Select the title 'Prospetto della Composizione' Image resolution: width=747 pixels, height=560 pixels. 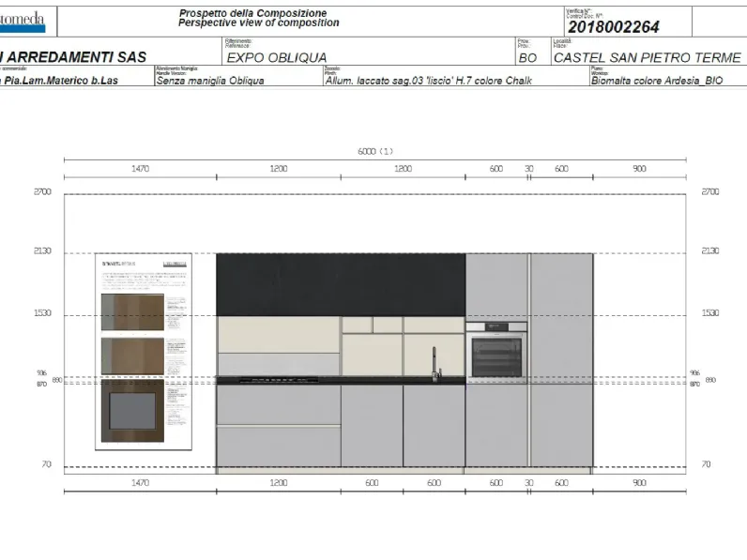[x=252, y=13]
